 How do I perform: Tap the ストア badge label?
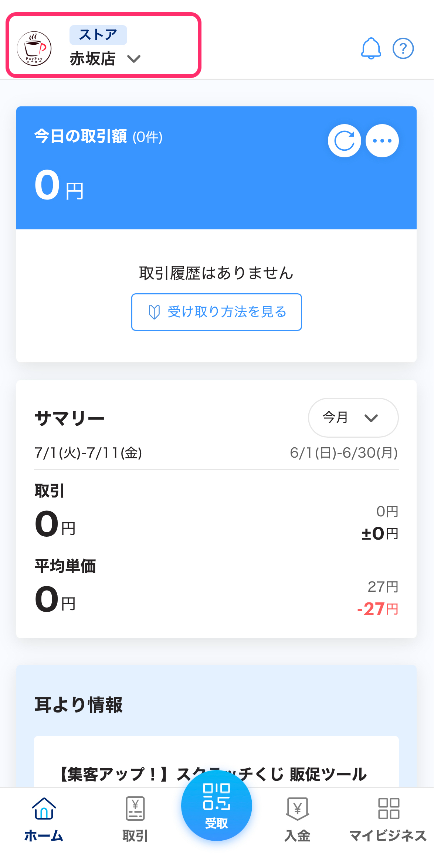coord(98,35)
